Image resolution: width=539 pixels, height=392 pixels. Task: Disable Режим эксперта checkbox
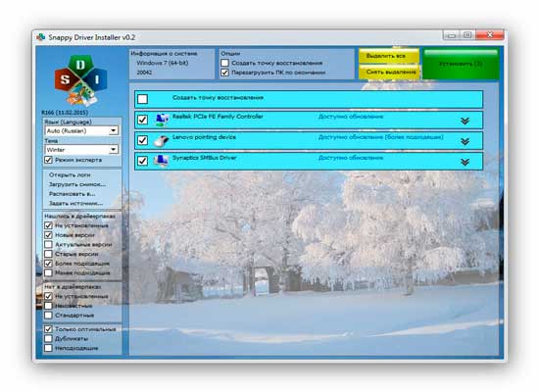click(48, 160)
